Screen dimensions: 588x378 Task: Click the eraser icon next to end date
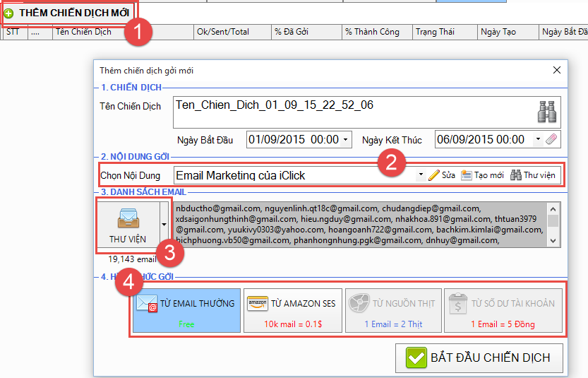[551, 139]
